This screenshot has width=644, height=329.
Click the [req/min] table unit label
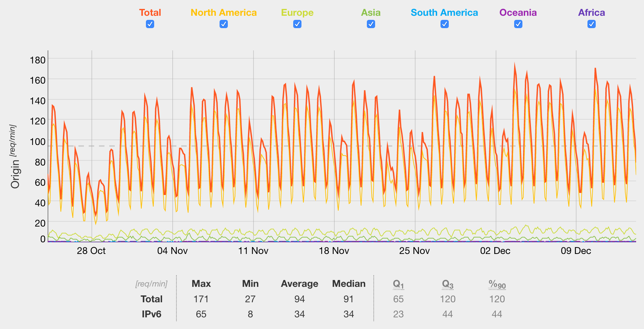point(151,284)
